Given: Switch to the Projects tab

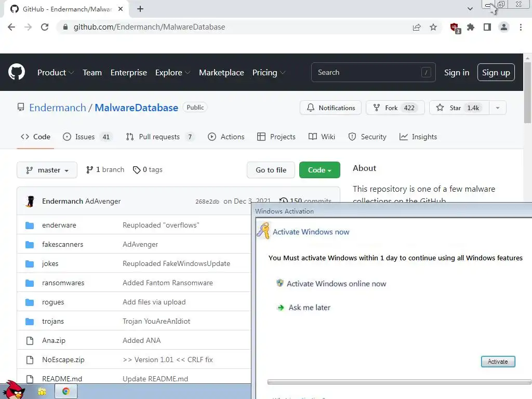Looking at the screenshot, I should click(276, 137).
